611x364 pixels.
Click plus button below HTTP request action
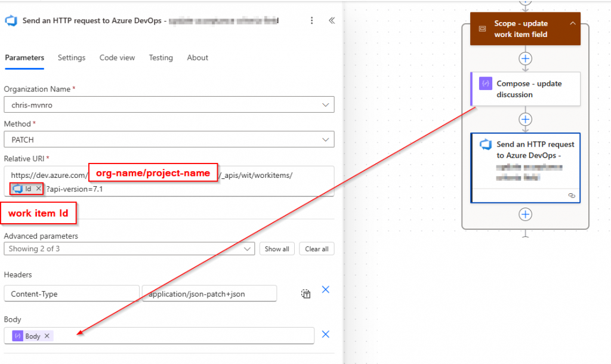pyautogui.click(x=525, y=214)
